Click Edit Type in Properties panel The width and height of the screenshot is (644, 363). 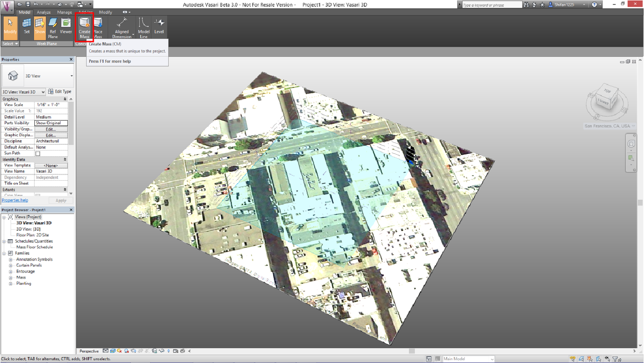60,92
